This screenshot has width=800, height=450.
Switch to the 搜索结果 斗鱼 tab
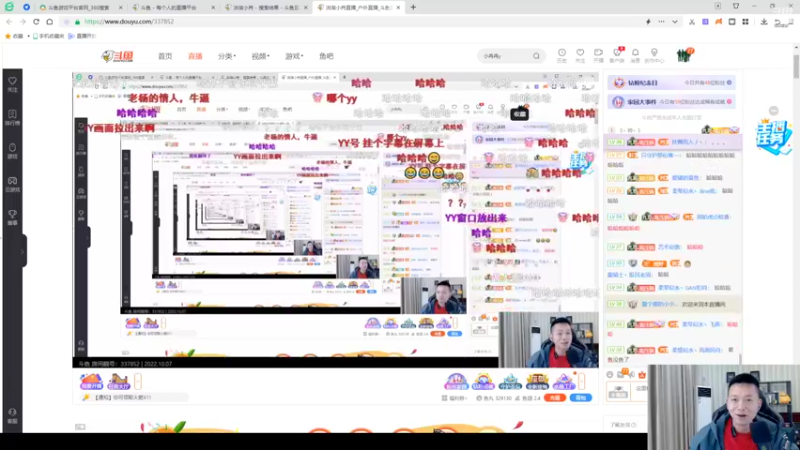tap(265, 8)
